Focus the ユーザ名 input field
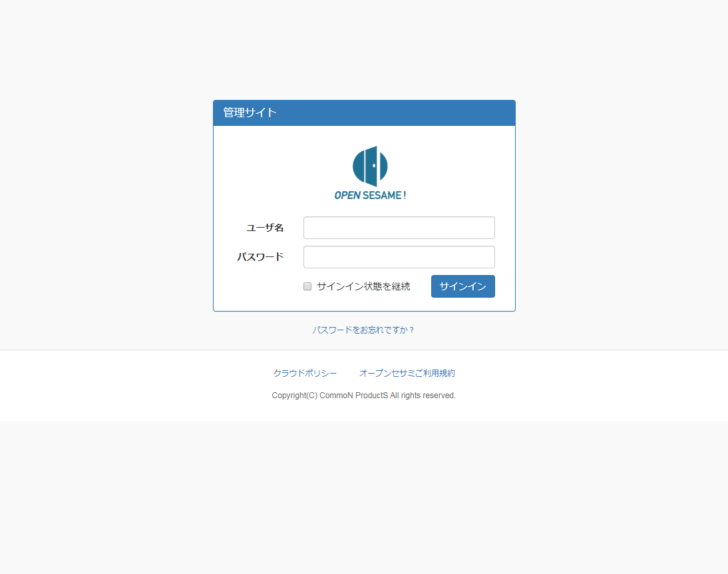 (x=399, y=228)
